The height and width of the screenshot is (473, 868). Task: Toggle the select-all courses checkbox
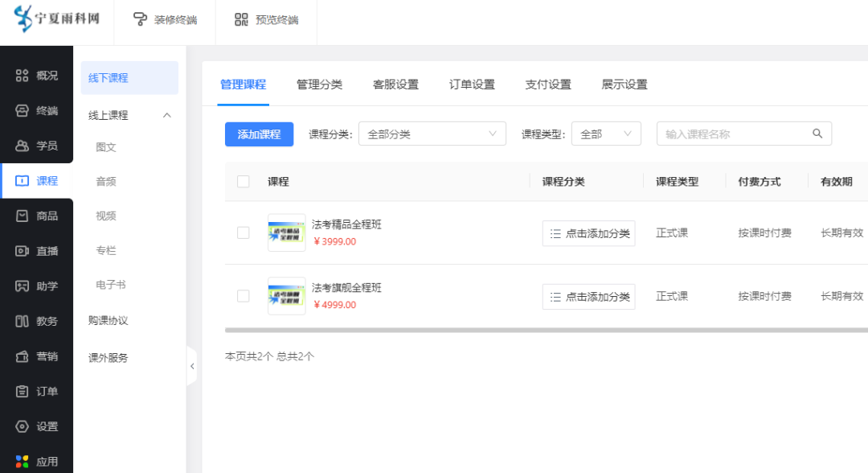coord(243,182)
